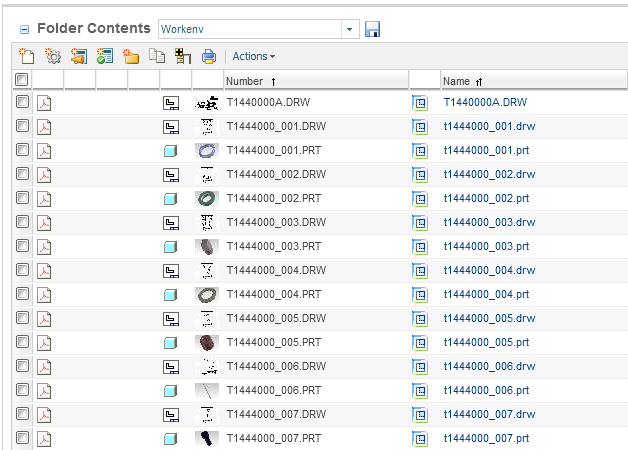Create new part with gear icon

pyautogui.click(x=53, y=56)
